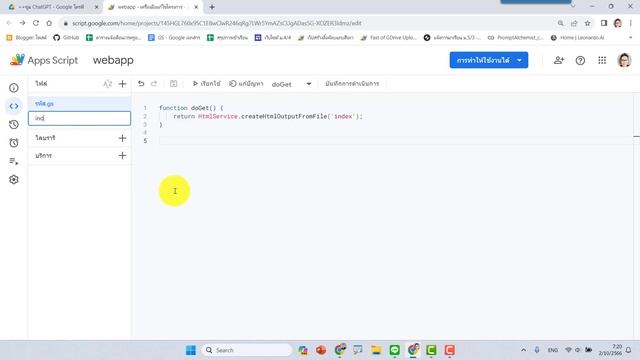Start the Debug function button

(x=246, y=84)
